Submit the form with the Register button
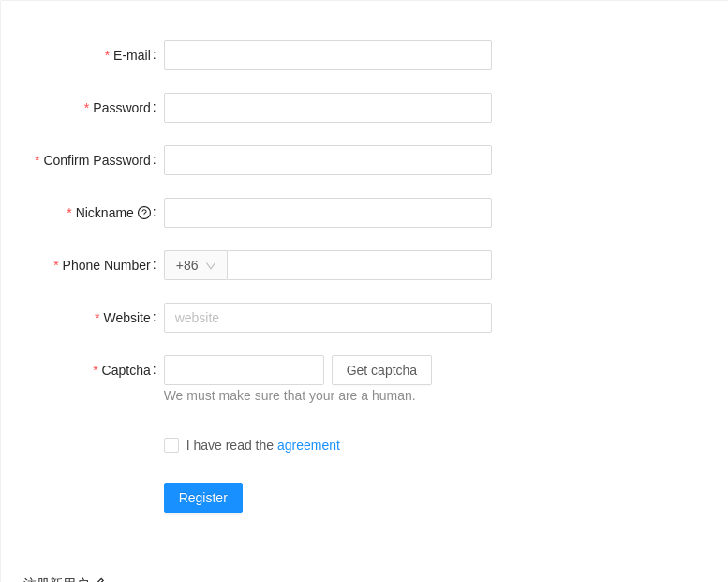728x582 pixels. [x=203, y=498]
